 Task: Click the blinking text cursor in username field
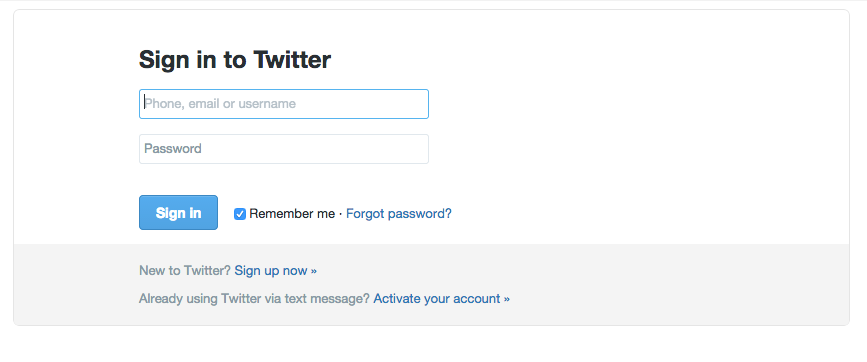click(x=145, y=103)
